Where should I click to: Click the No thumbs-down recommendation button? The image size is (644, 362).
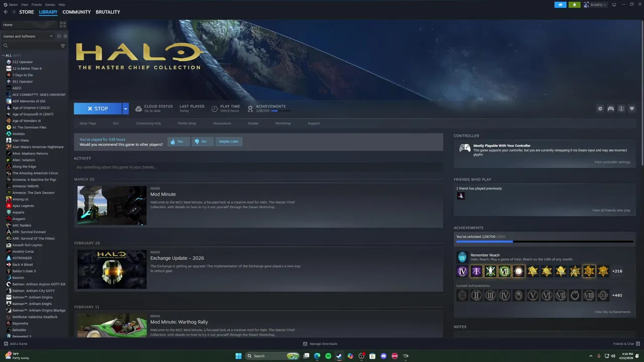202,142
